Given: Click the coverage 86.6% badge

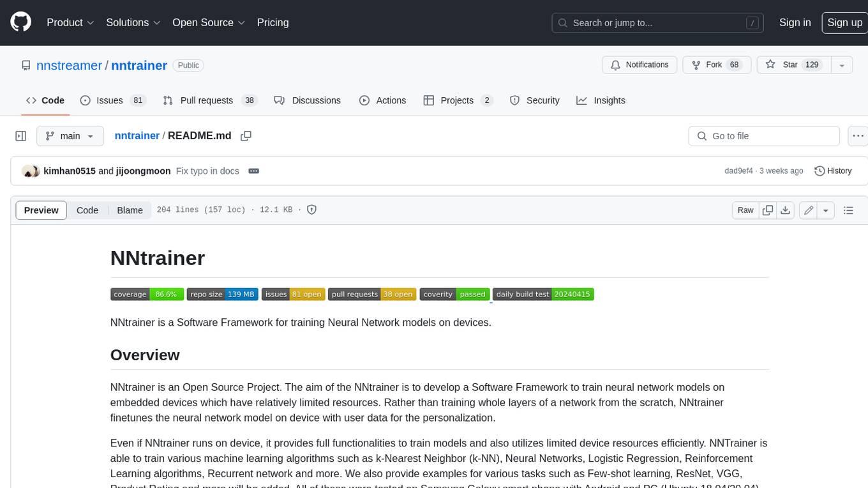Looking at the screenshot, I should click(147, 294).
